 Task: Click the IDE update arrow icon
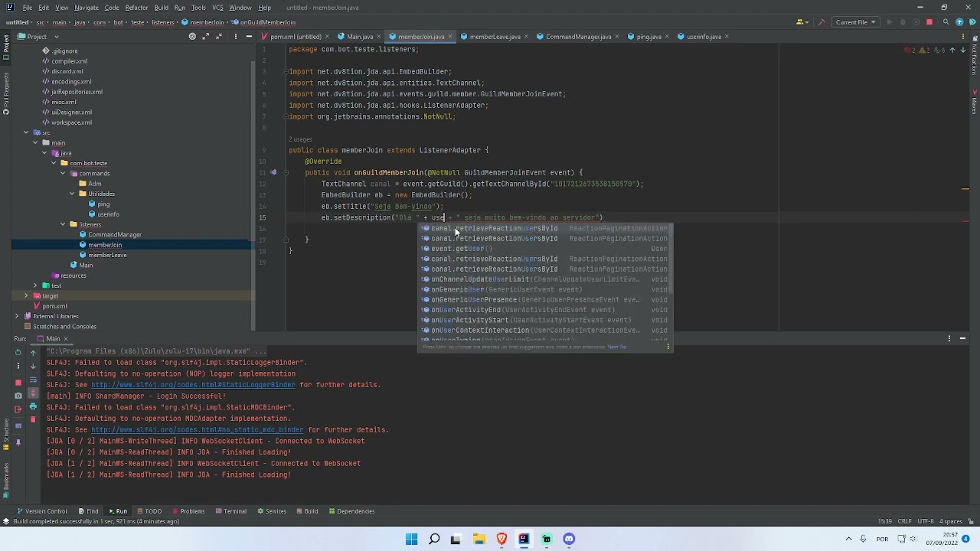[959, 22]
